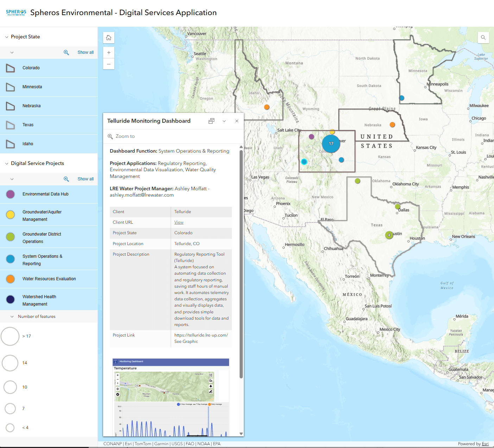Click the Idaho polygon symbol icon
The image size is (494, 448).
11,144
